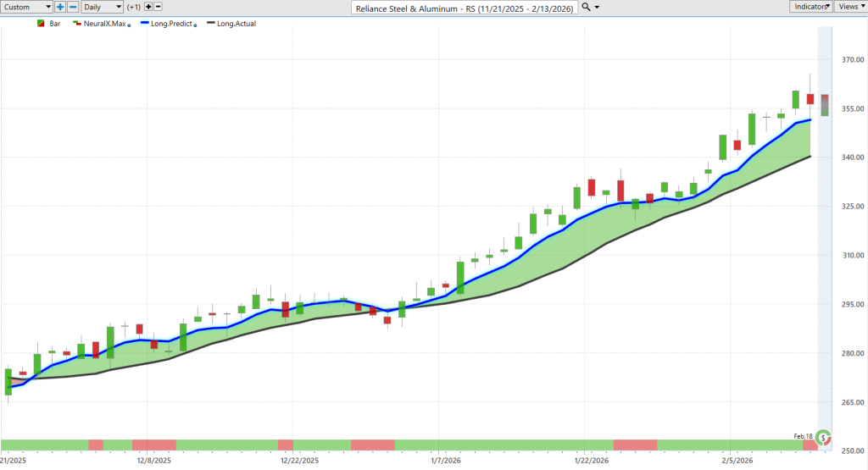Open the Custom range dropdown

coord(26,7)
